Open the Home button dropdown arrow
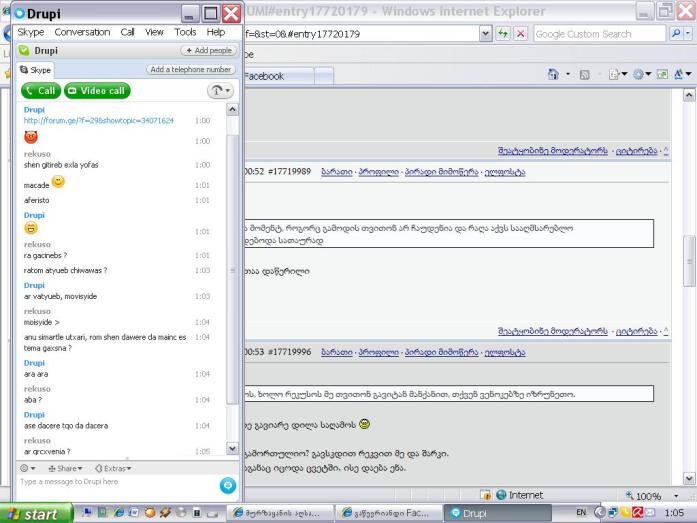This screenshot has width=697, height=523. pyautogui.click(x=568, y=74)
